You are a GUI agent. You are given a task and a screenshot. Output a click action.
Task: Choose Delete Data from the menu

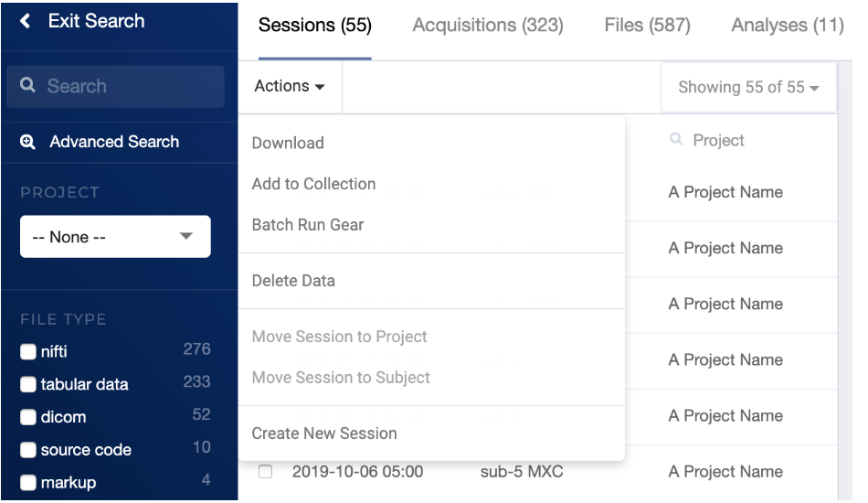coord(293,281)
